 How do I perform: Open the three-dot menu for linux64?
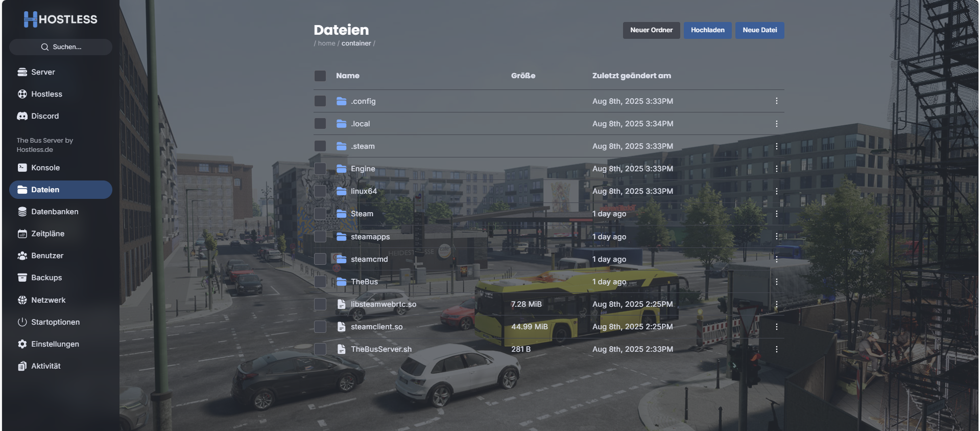(x=777, y=191)
